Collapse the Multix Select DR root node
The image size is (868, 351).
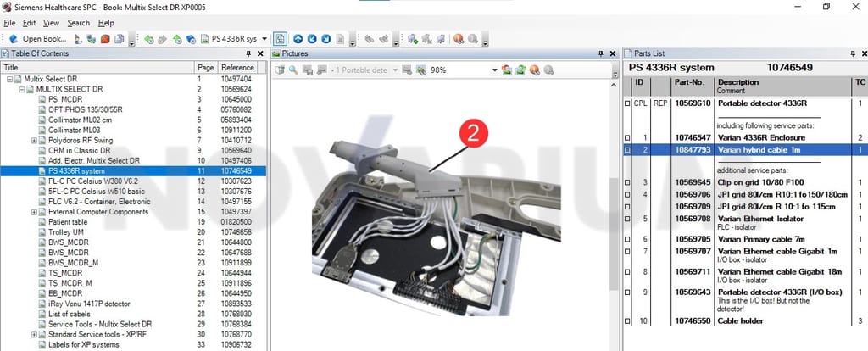click(10, 79)
